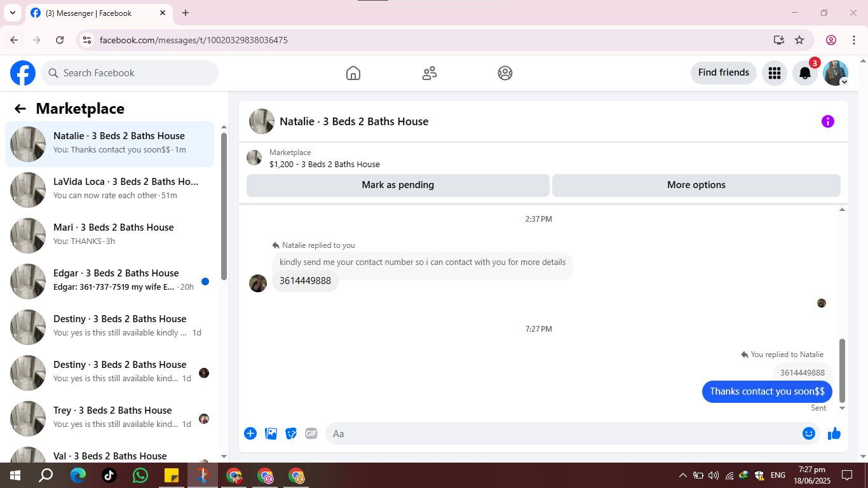View site information icon in address bar
This screenshot has width=868, height=488.
[x=87, y=40]
